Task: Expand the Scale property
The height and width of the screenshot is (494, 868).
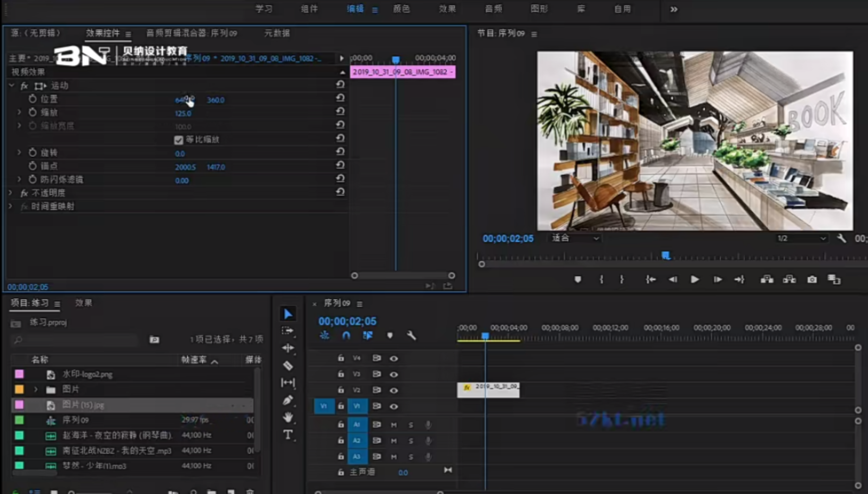Action: click(x=19, y=112)
